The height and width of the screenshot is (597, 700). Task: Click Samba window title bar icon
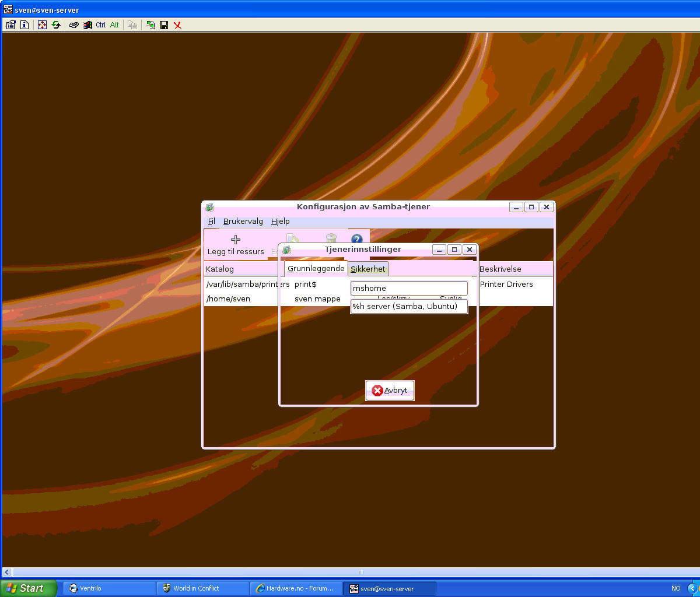point(210,207)
